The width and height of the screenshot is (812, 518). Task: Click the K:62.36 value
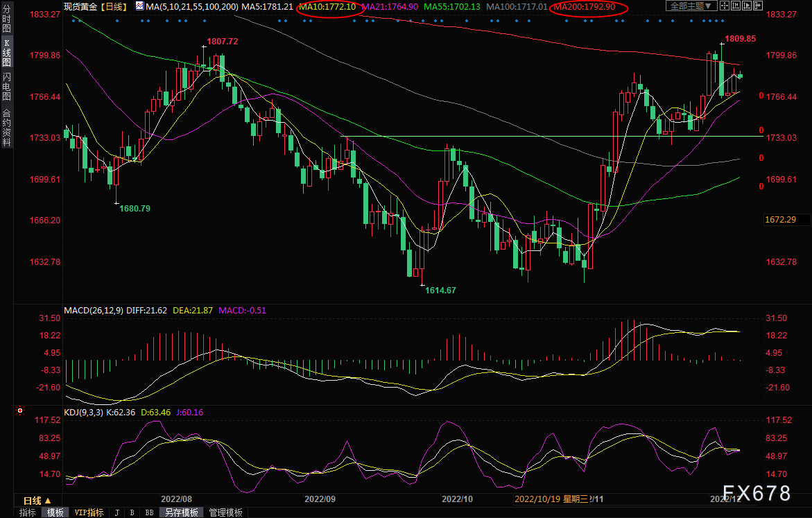point(121,413)
